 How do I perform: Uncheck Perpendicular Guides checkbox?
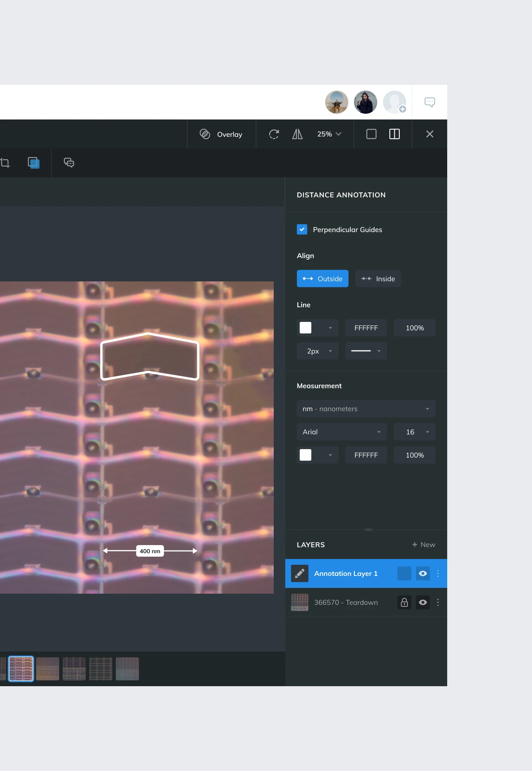coord(302,230)
